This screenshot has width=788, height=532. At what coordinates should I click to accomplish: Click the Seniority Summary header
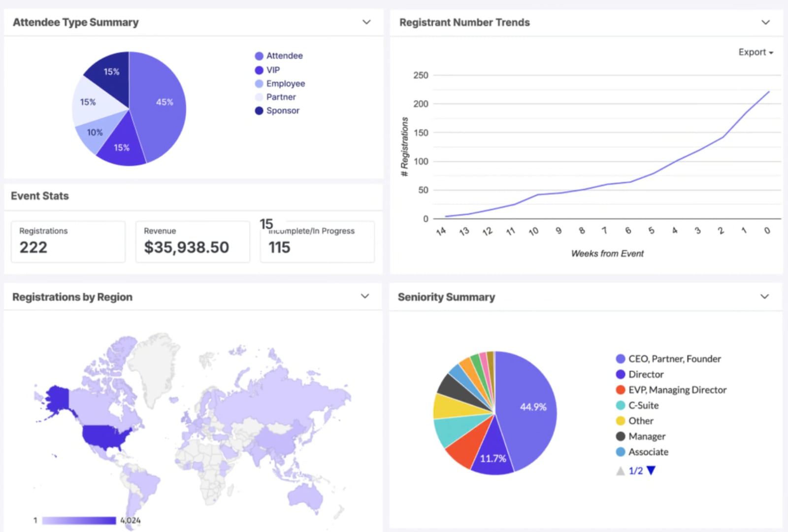(446, 297)
